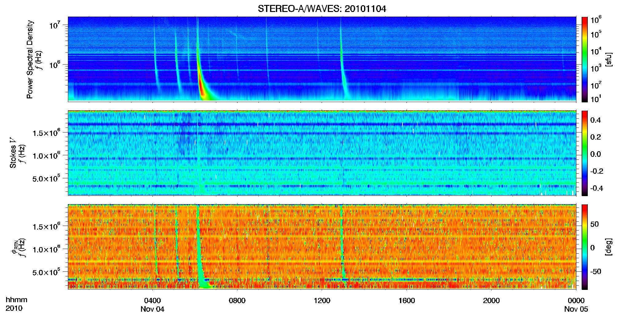Click the [deg] colorbar unit label
The height and width of the screenshot is (332, 644).
(x=609, y=247)
